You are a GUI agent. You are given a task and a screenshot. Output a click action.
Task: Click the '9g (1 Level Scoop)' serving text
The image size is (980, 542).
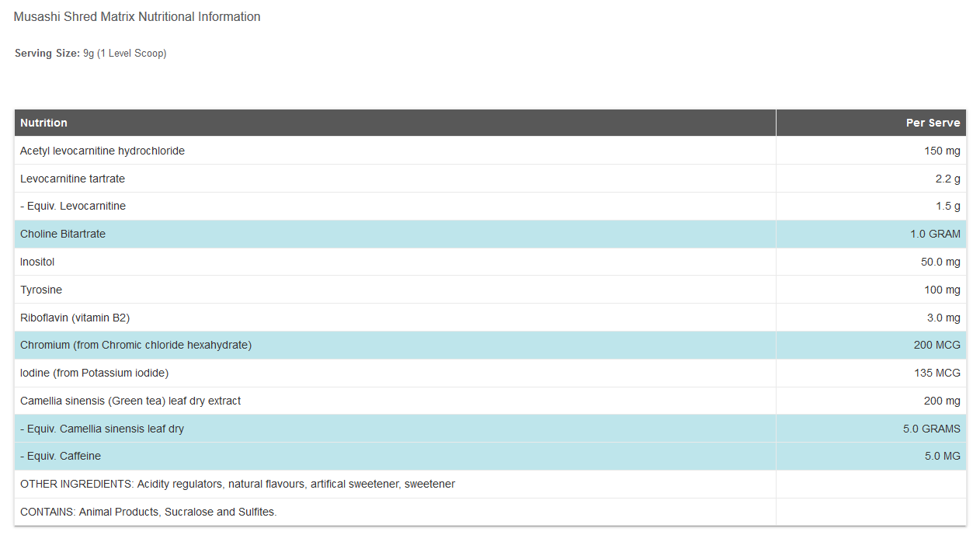click(125, 54)
